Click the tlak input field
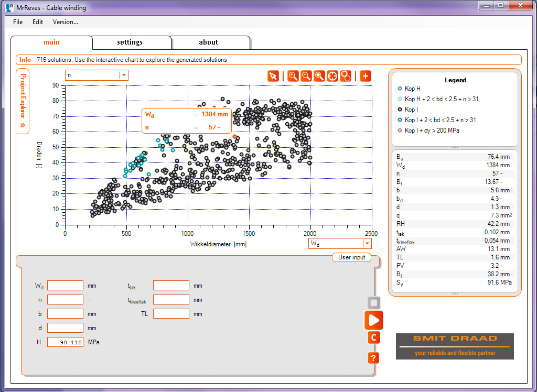This screenshot has height=392, width=537. [x=171, y=286]
